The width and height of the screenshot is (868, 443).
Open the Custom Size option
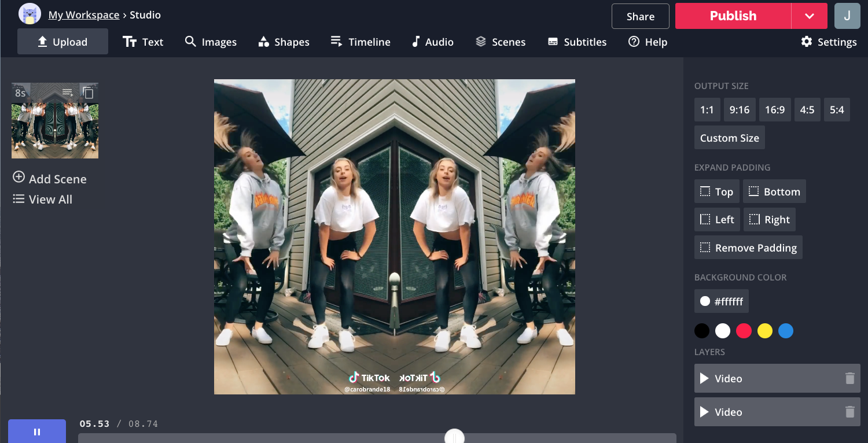click(730, 138)
